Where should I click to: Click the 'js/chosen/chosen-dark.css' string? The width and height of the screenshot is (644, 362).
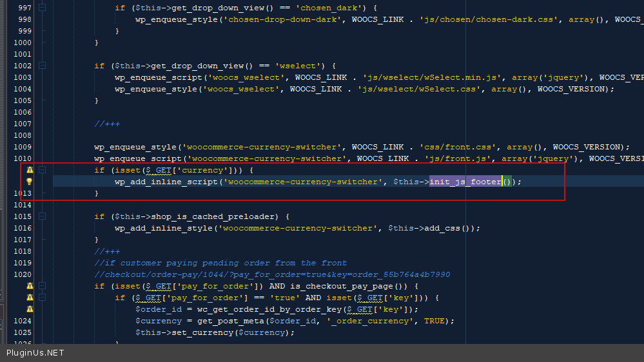489,19
